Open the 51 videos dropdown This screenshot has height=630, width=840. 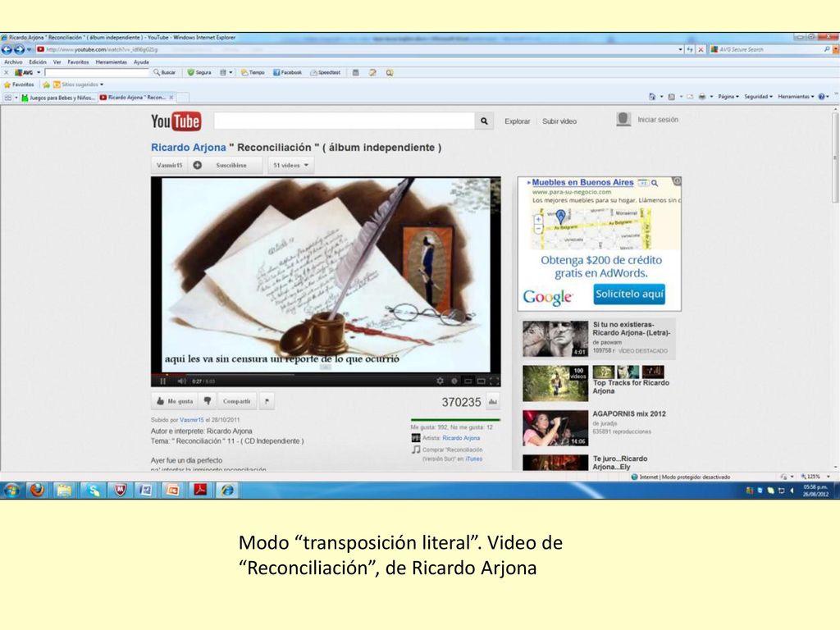[x=291, y=166]
